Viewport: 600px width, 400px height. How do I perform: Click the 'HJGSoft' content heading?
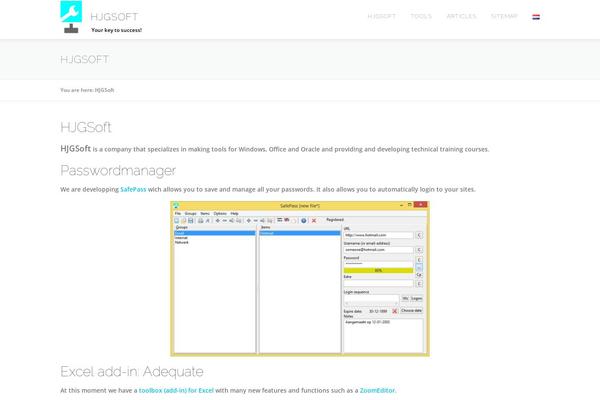click(x=86, y=127)
